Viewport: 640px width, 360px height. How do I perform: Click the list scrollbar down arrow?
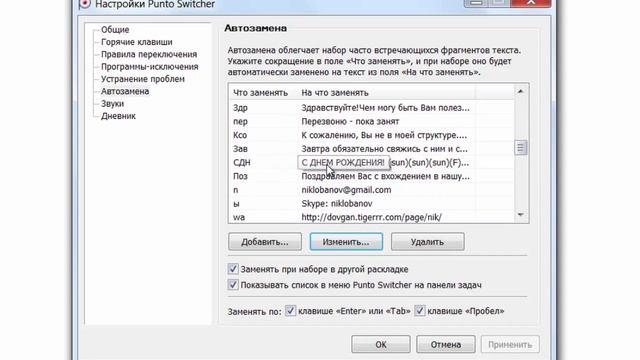[520, 215]
